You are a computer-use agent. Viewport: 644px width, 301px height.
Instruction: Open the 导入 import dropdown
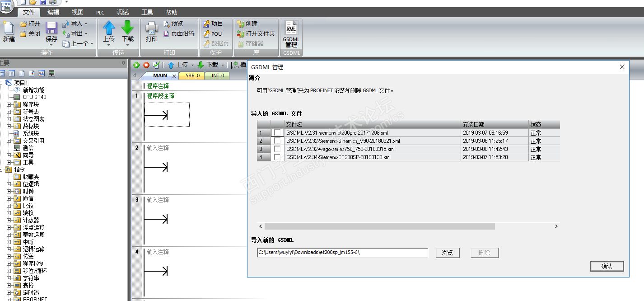click(86, 24)
